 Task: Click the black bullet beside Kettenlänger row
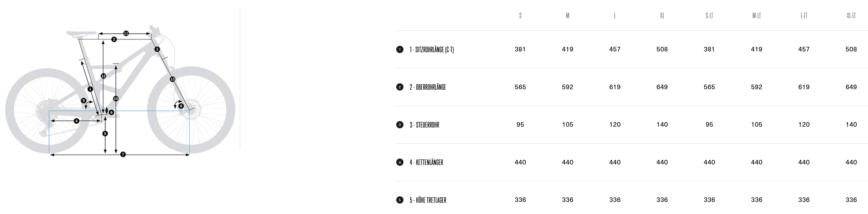point(400,162)
